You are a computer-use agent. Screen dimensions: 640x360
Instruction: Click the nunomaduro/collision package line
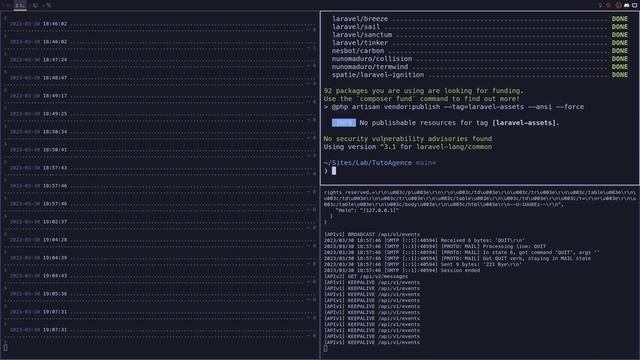480,59
